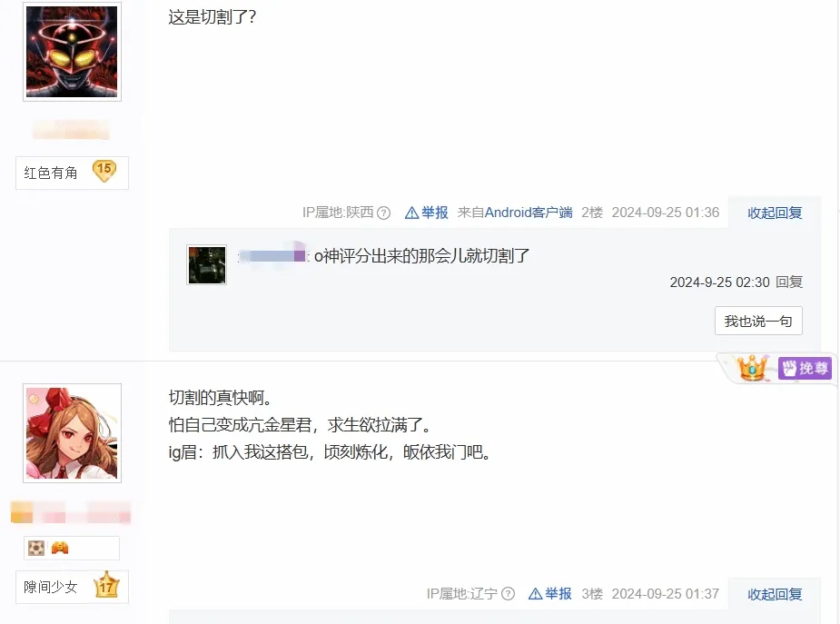Screen dimensions: 840x624
Task: Click the level 15 badge icon
Action: [104, 171]
